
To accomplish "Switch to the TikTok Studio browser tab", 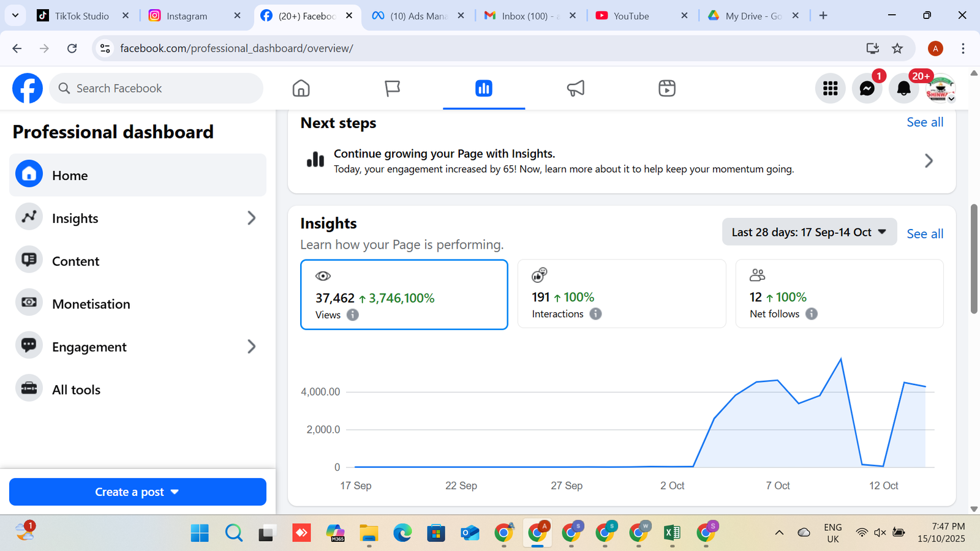I will [x=81, y=16].
